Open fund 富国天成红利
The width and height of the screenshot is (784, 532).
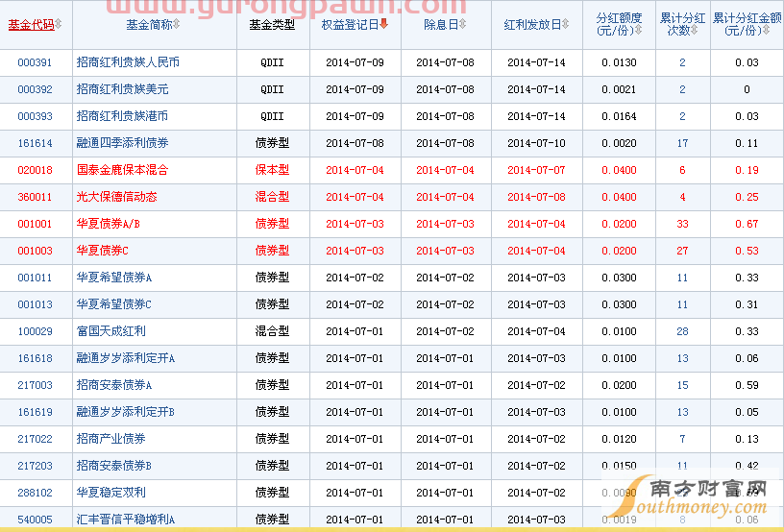pos(111,331)
